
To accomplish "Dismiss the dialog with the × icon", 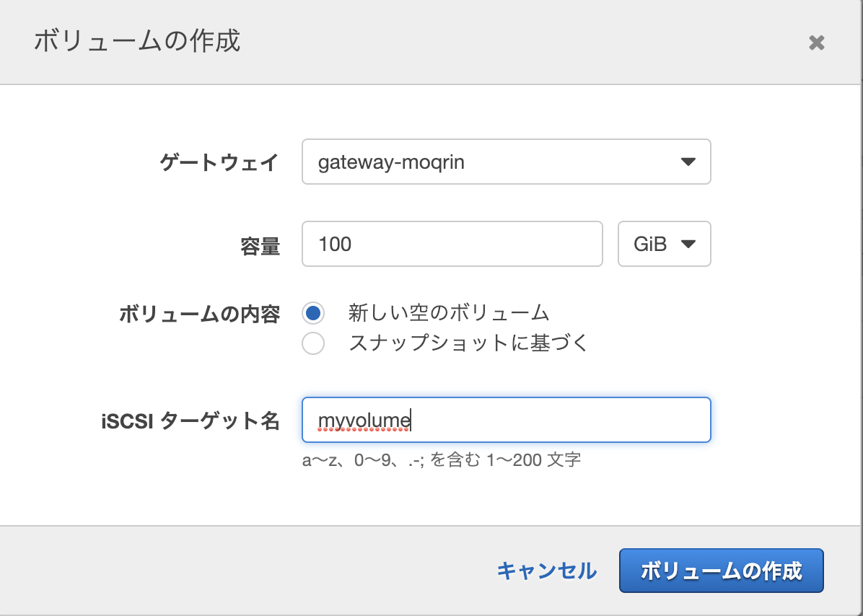I will click(x=816, y=43).
